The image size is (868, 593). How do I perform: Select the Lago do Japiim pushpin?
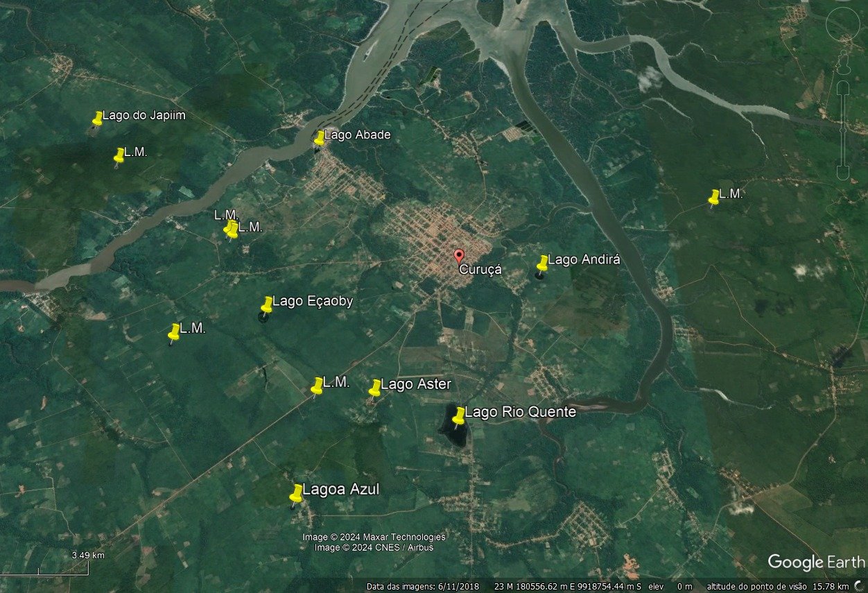click(97, 119)
